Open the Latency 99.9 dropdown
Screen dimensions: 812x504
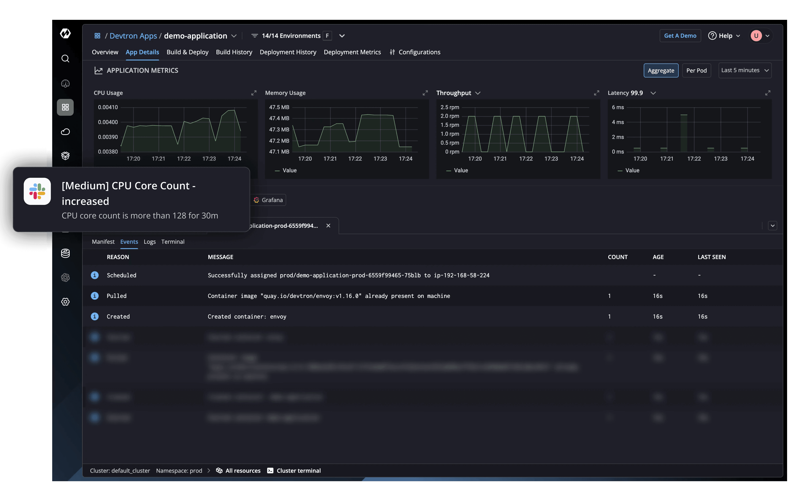click(x=653, y=93)
